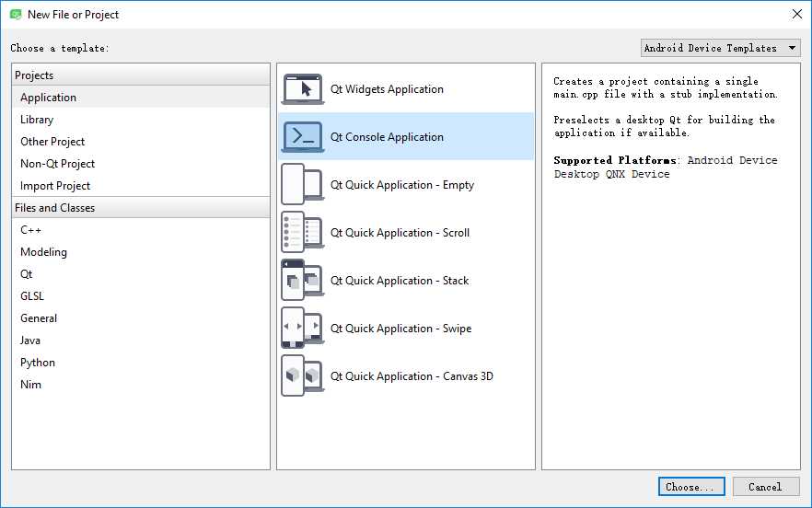Select the General files category

pyautogui.click(x=141, y=317)
